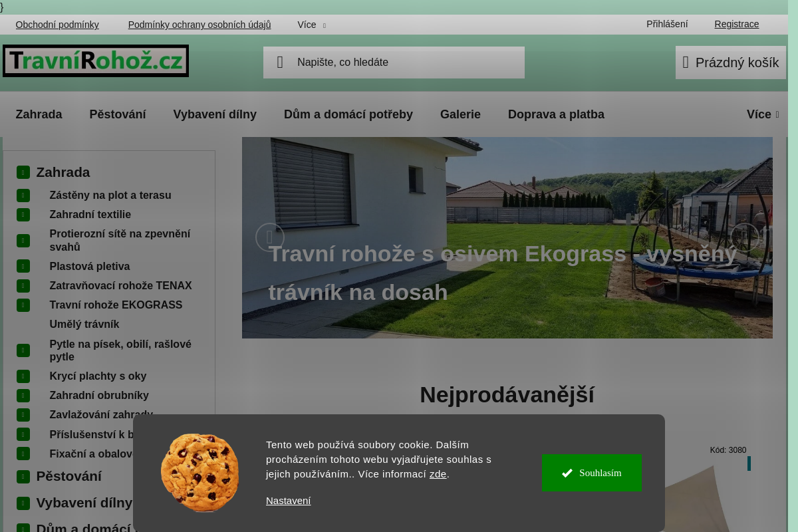
Task: Open Zahradní textilie category
Action: [90, 215]
